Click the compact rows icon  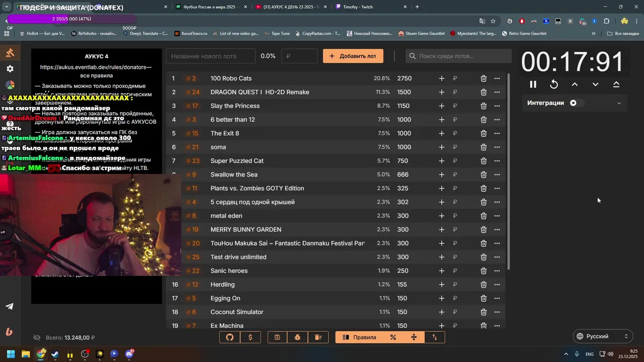point(414,337)
